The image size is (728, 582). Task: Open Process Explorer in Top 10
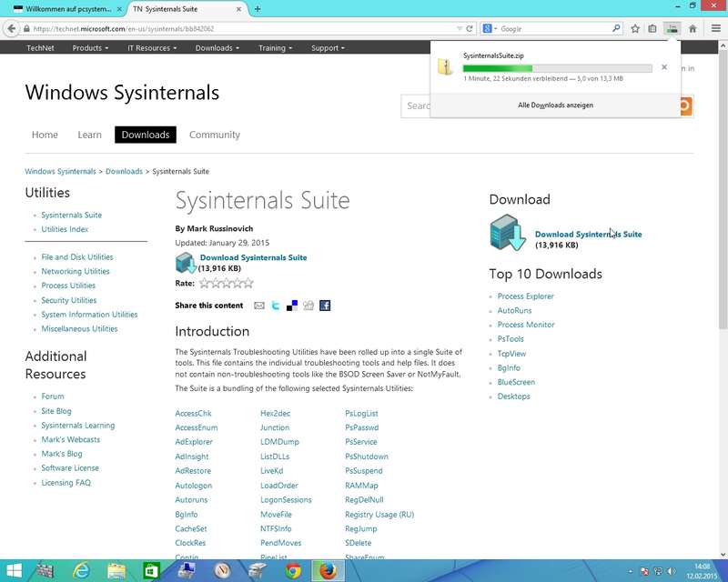526,296
